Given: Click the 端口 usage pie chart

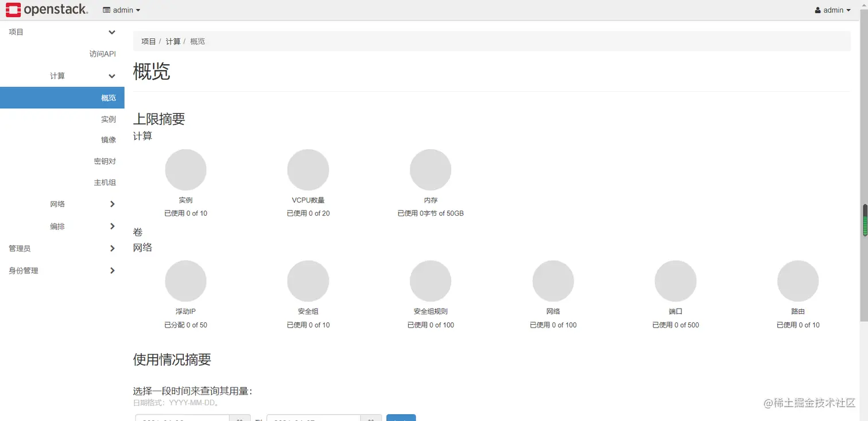Looking at the screenshot, I should [x=676, y=281].
